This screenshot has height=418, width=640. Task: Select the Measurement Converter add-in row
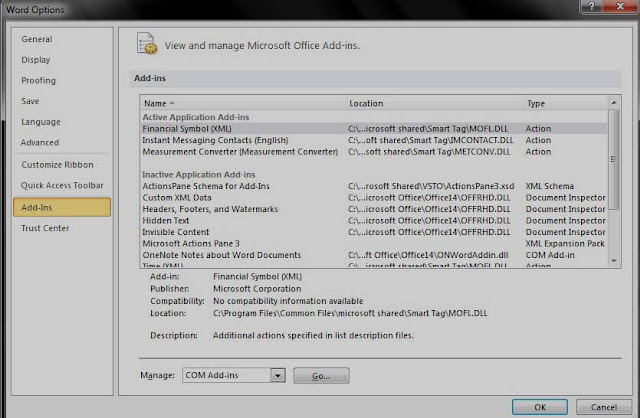tap(373, 151)
